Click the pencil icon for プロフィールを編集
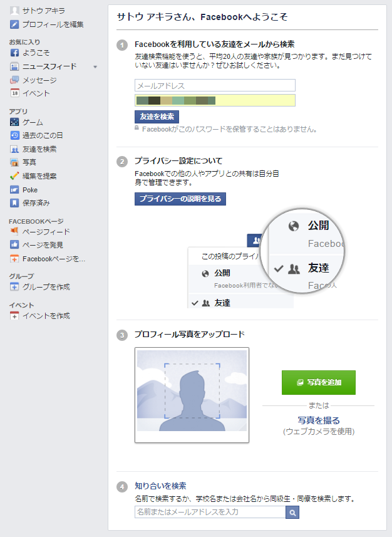This screenshot has width=392, height=537. 14,24
